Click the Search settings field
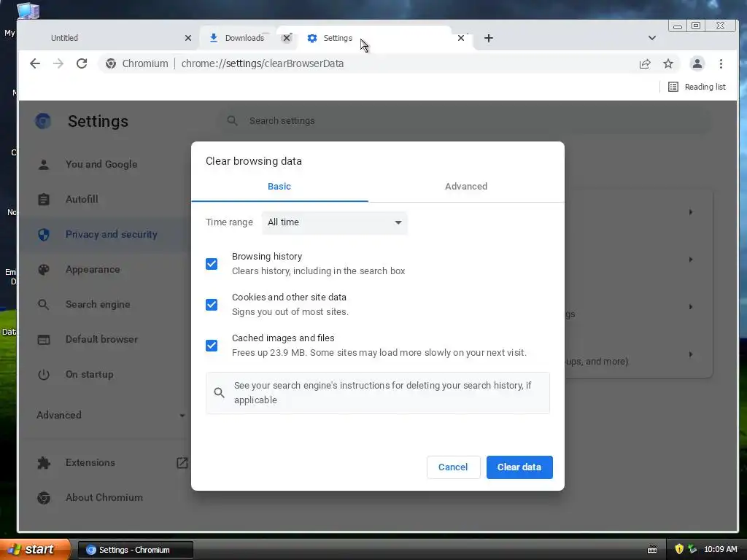 (x=465, y=121)
